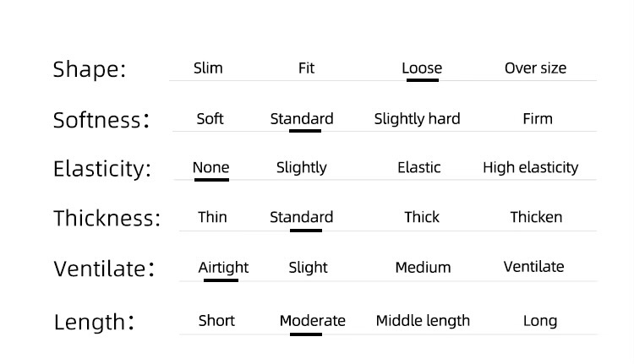Select the Slim shape option

tap(208, 68)
